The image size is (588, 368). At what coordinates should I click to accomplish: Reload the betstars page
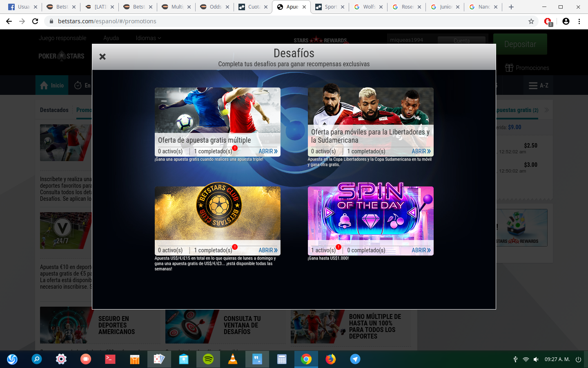[35, 21]
